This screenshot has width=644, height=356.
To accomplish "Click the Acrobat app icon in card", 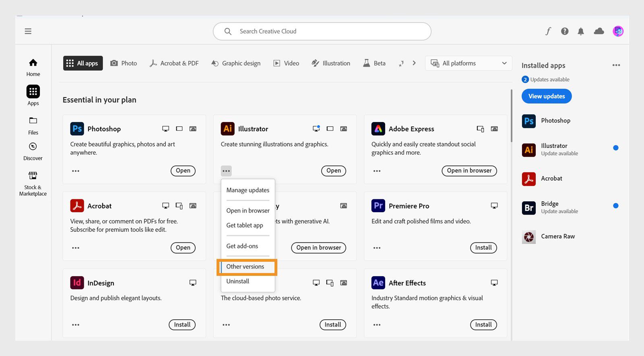I will tap(77, 205).
